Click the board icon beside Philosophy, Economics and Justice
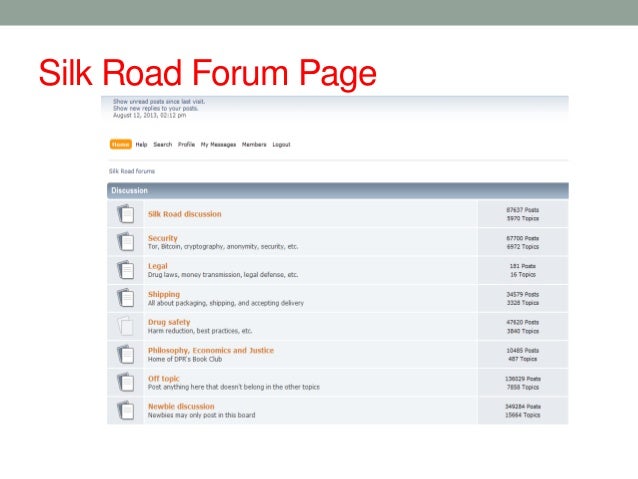Viewport: 638px width, 479px height. (125, 354)
